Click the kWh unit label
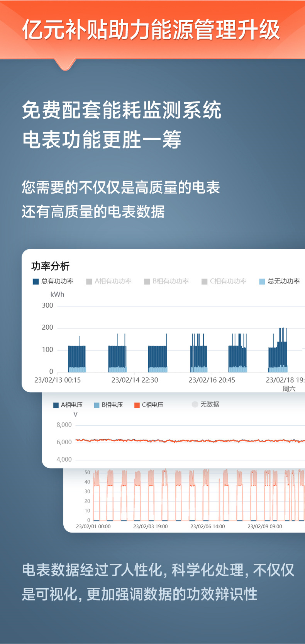Image resolution: width=305 pixels, height=644 pixels. coord(58,294)
